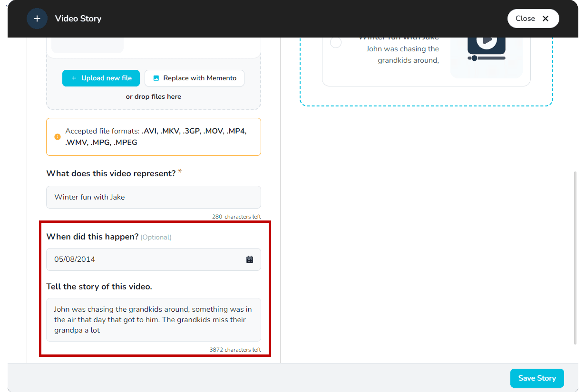
Task: Click the vertical scrollbar on the right edge
Action: point(575,257)
